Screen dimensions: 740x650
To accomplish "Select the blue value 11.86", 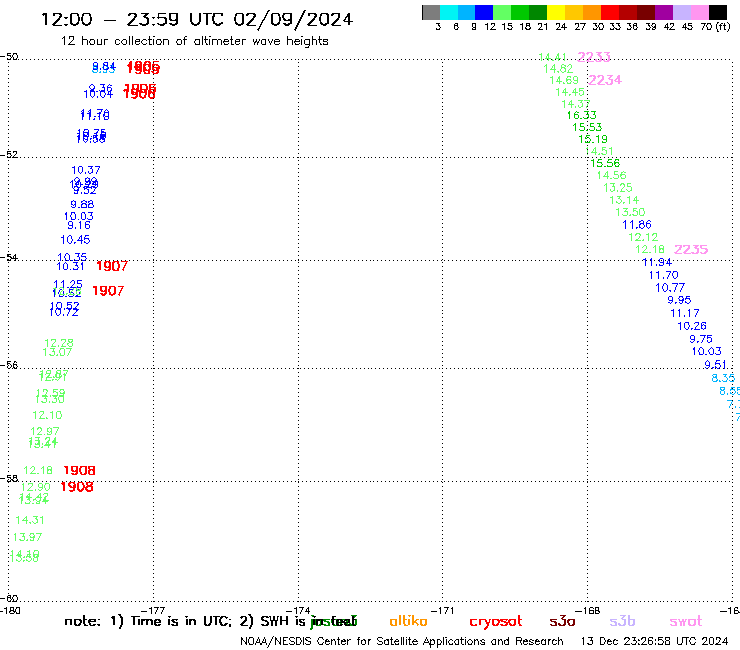I will [637, 225].
